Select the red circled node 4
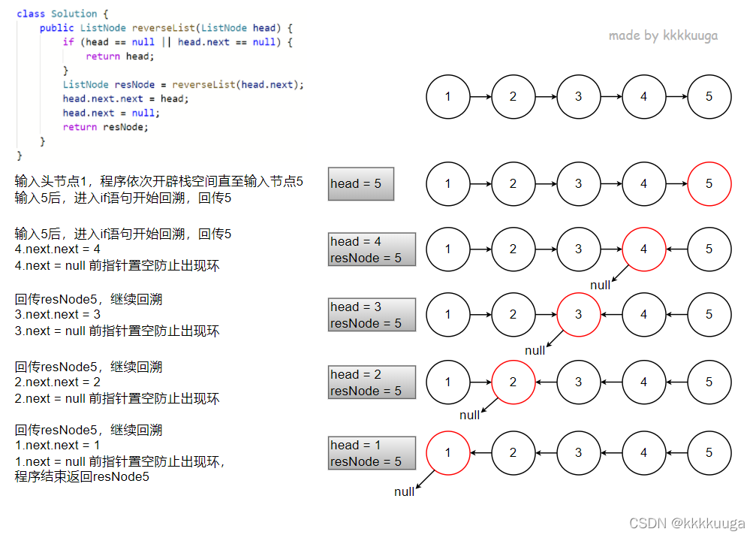The width and height of the screenshot is (756, 538). [x=643, y=249]
